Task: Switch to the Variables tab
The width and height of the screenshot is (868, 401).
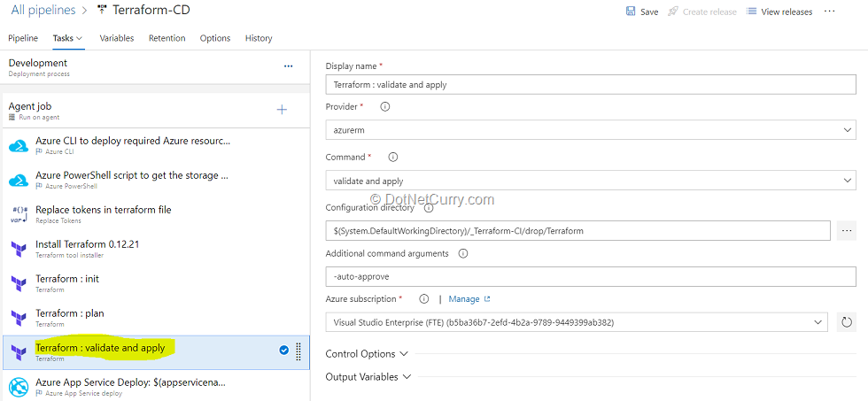Action: (x=117, y=38)
